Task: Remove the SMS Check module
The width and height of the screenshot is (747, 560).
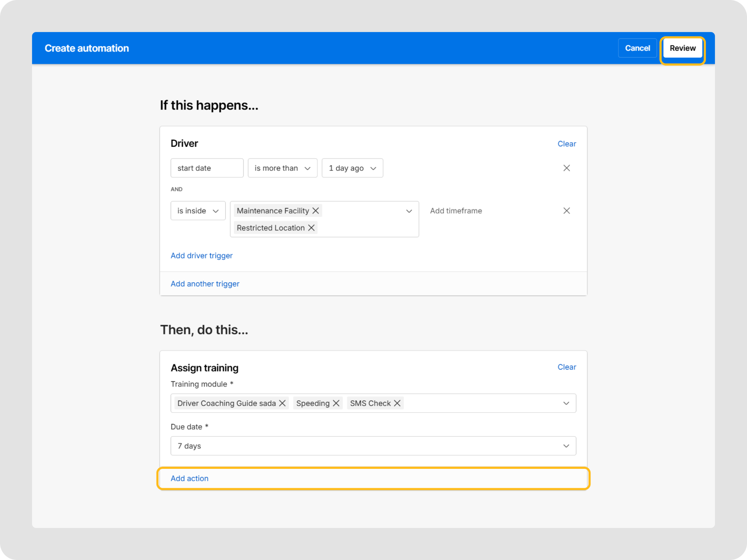Action: pyautogui.click(x=397, y=403)
